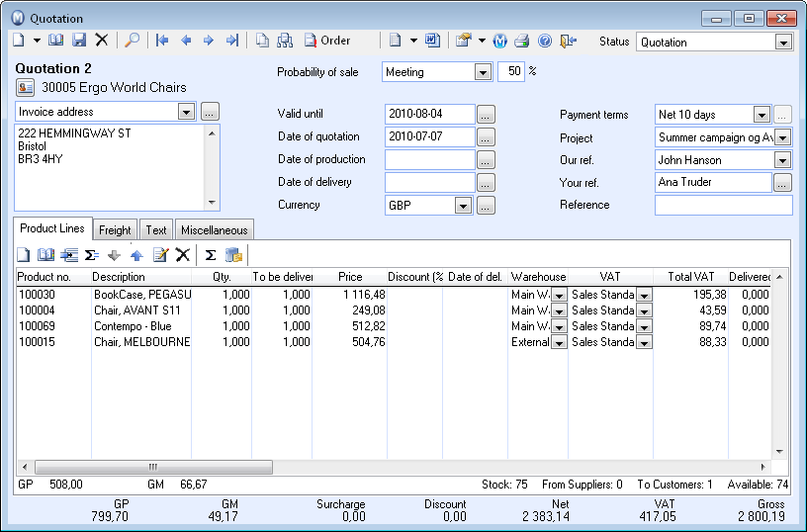This screenshot has height=532, width=807.
Task: Click the sum sigma icon in lines toolbar
Action: pos(211,255)
